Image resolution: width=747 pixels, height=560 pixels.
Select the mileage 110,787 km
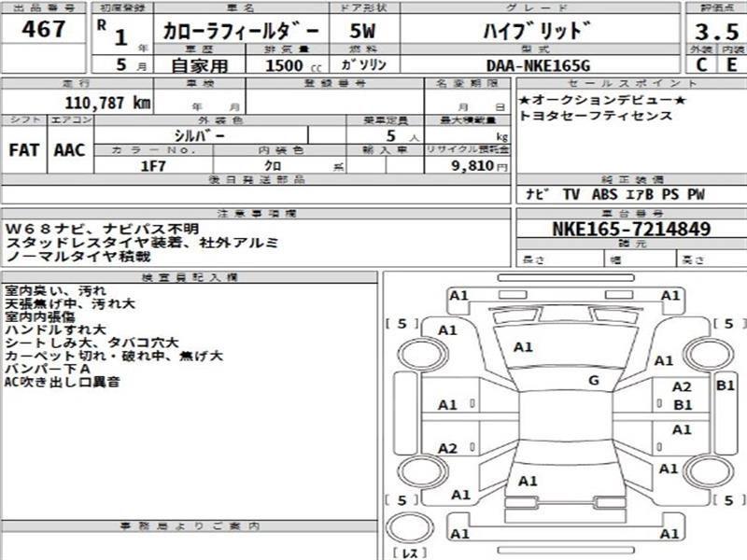tap(107, 103)
